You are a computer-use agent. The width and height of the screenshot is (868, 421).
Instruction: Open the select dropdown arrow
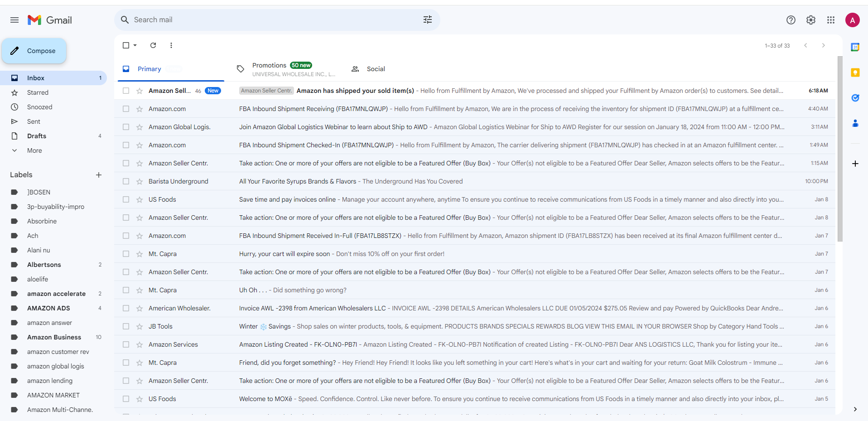(135, 45)
